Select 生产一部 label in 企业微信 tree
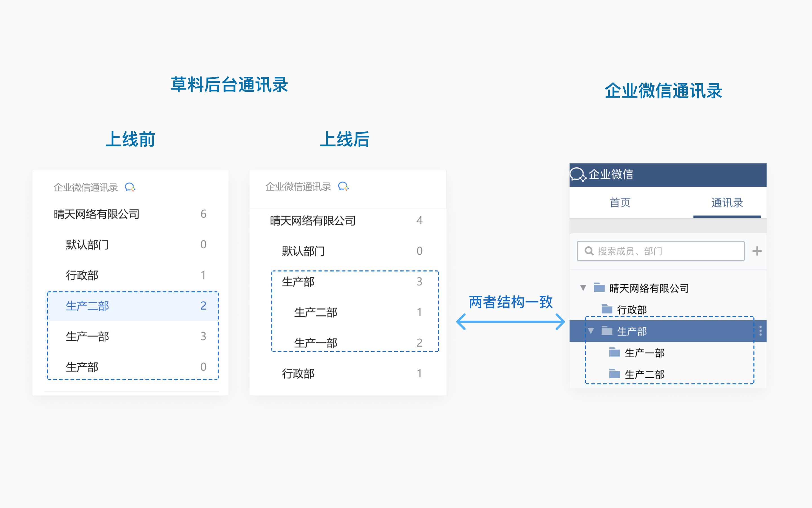Screen dimensions: 812x508 [645, 353]
